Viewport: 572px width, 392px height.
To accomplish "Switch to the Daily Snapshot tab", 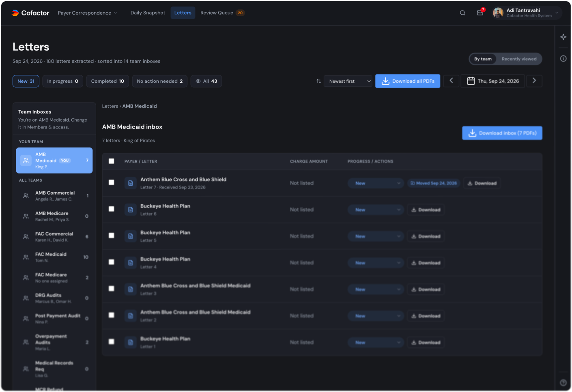I will pos(148,13).
